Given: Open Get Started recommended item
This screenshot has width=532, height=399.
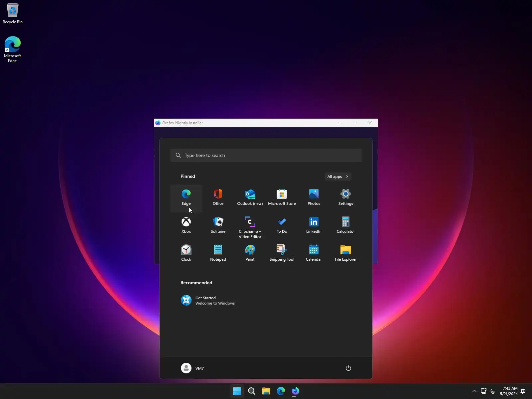Looking at the screenshot, I should tap(208, 300).
